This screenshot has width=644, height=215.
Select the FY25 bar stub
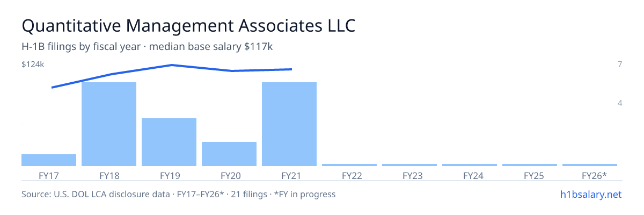(530, 165)
